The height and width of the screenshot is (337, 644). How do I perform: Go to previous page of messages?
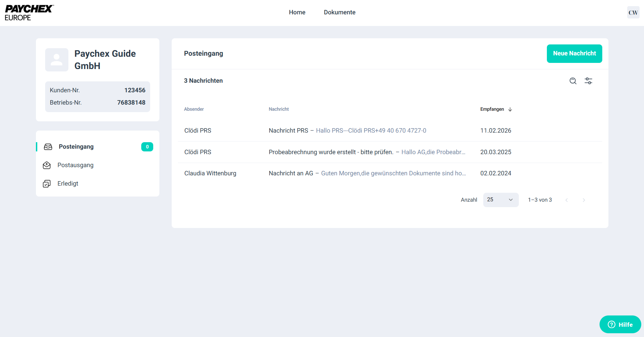tap(567, 200)
